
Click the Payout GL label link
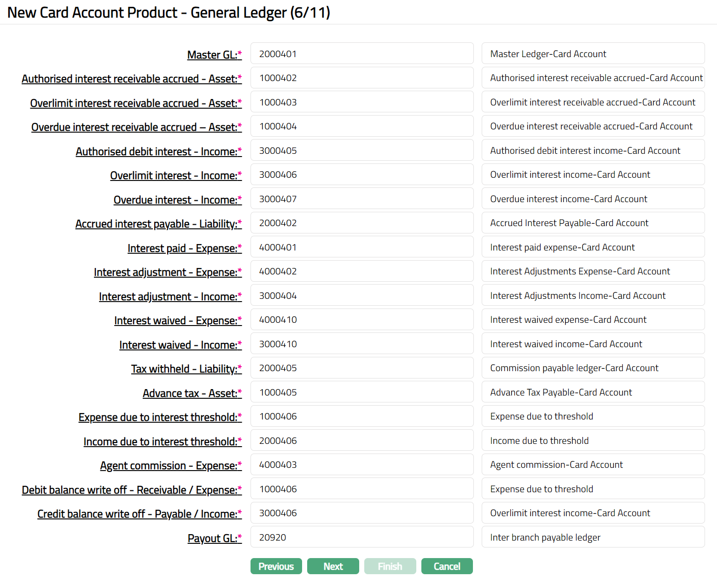point(212,538)
